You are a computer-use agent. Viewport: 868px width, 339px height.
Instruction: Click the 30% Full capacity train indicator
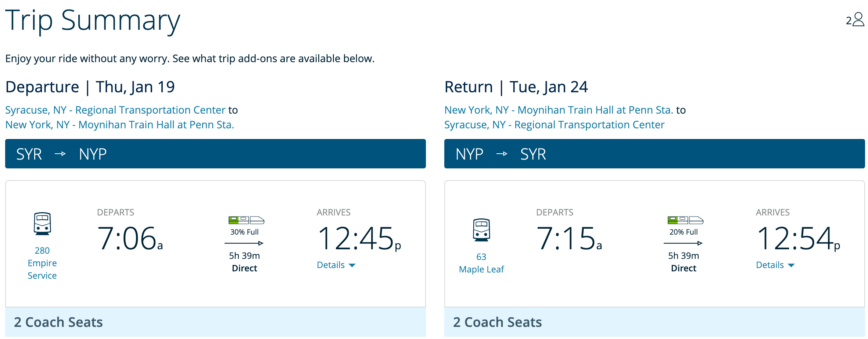246,220
